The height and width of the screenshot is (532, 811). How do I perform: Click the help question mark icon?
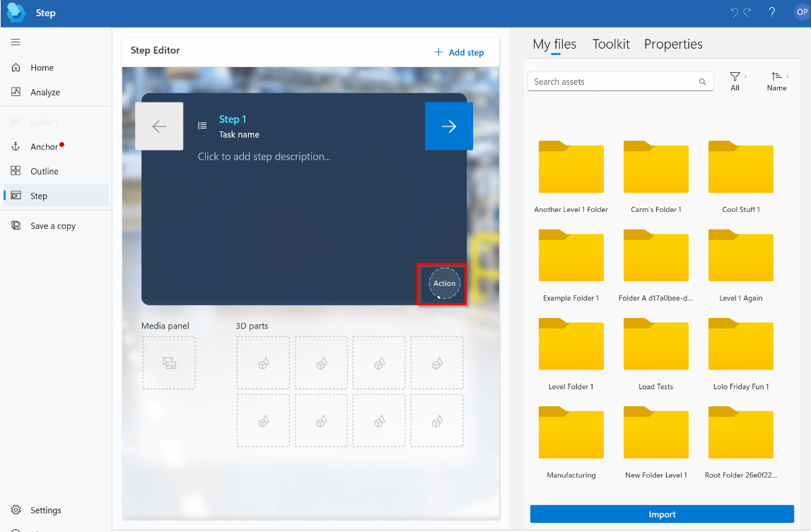coord(772,13)
